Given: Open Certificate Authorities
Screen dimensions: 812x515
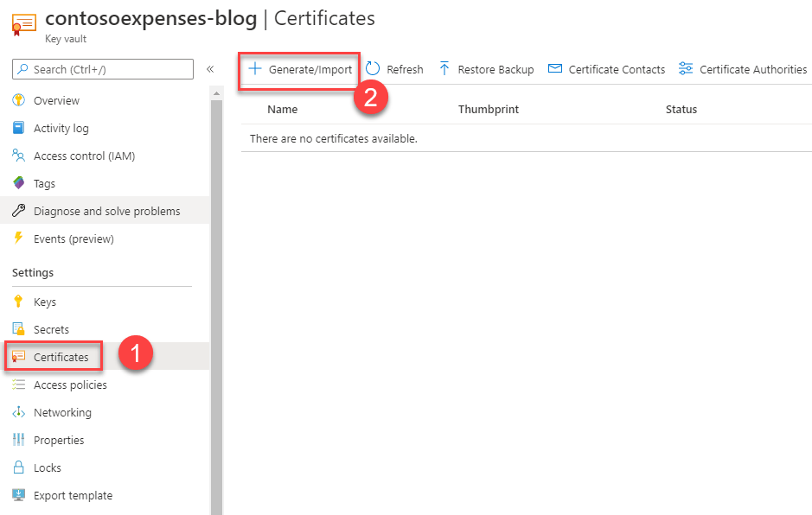Looking at the screenshot, I should (x=743, y=69).
